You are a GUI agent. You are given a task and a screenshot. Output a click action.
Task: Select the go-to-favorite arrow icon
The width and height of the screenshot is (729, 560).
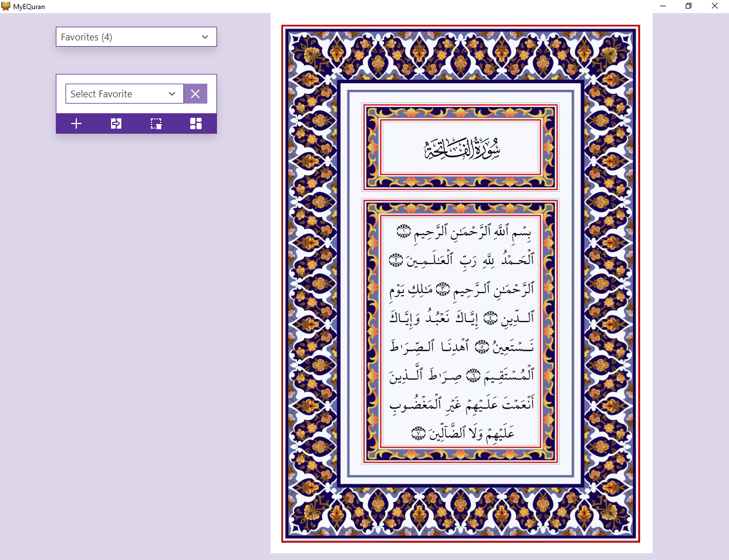116,123
